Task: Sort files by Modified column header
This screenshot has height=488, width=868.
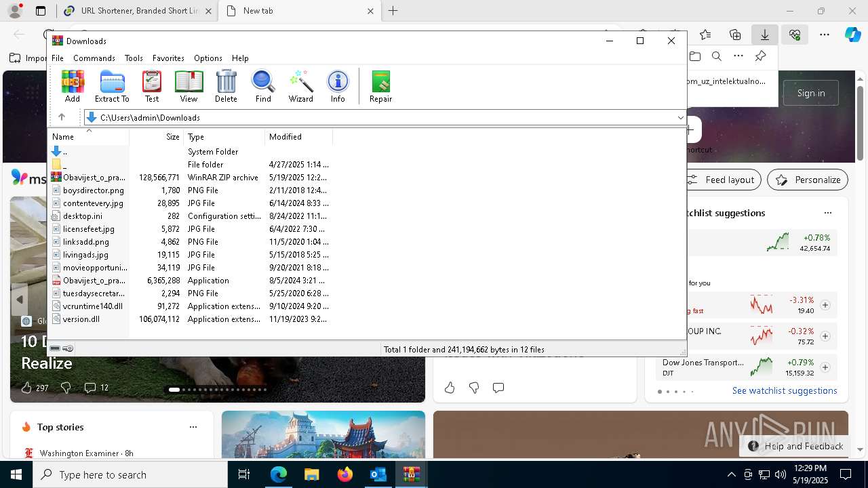Action: click(x=298, y=137)
